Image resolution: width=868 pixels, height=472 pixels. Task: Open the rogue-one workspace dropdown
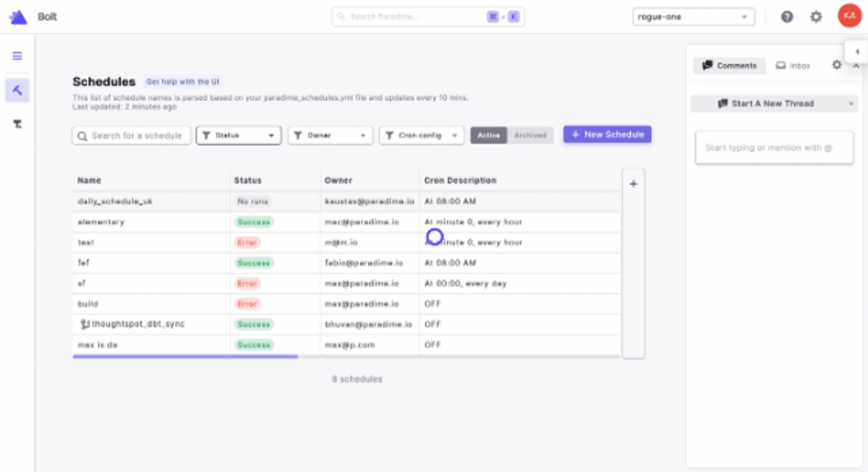point(694,17)
